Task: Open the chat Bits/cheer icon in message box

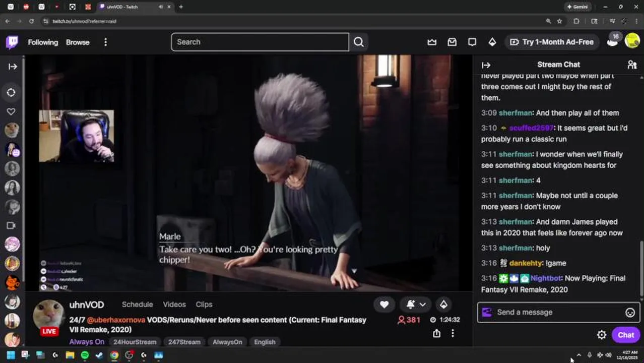Action: click(487, 312)
